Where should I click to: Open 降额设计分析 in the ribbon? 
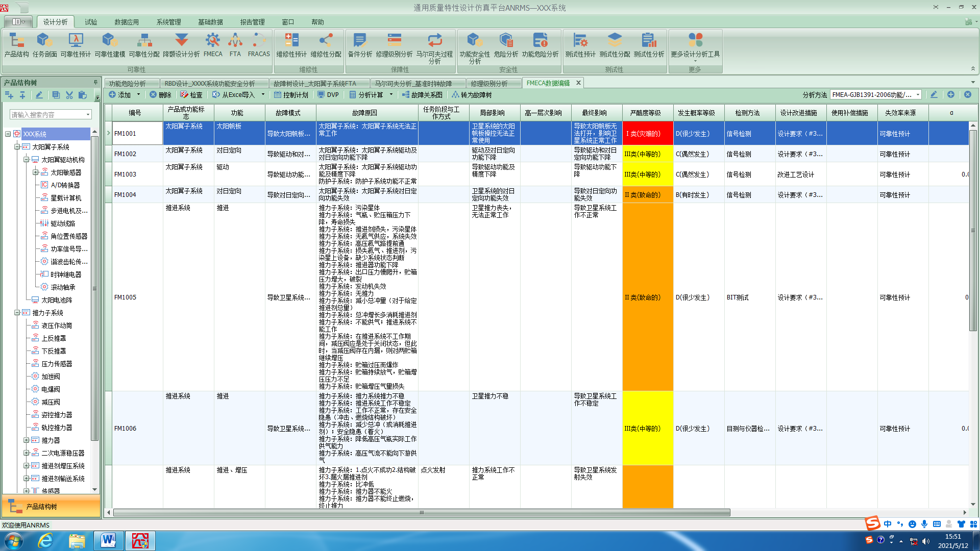pos(181,45)
